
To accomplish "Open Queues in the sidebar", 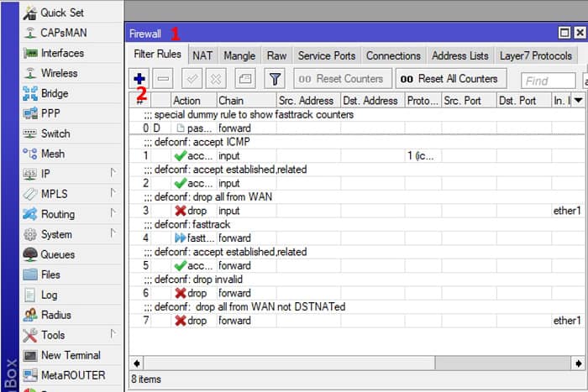I will [x=71, y=254].
